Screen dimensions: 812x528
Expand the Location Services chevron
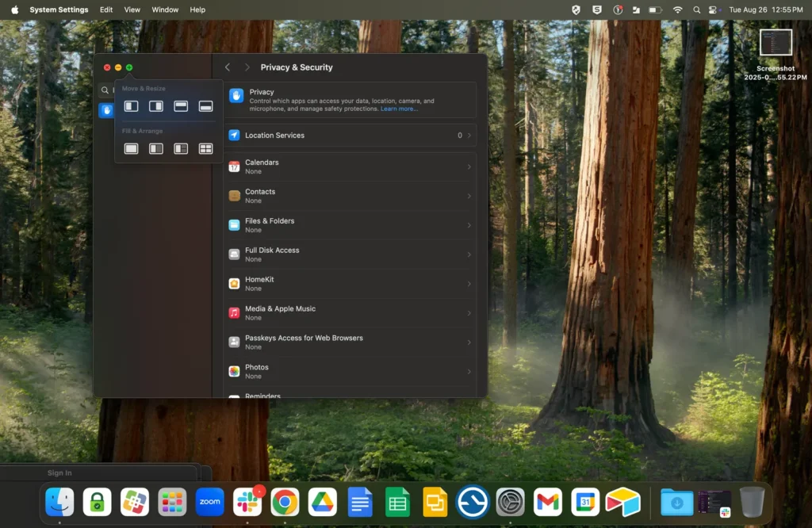[x=469, y=135]
